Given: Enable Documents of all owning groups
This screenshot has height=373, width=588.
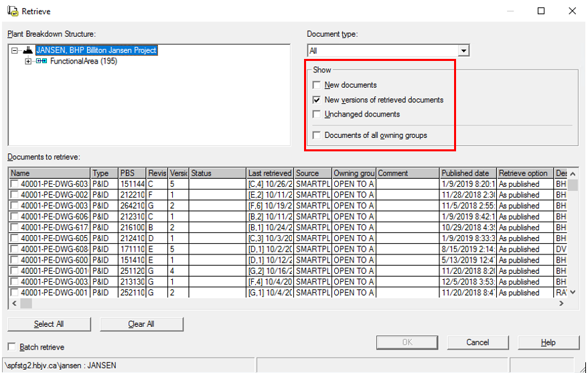Looking at the screenshot, I should (317, 135).
